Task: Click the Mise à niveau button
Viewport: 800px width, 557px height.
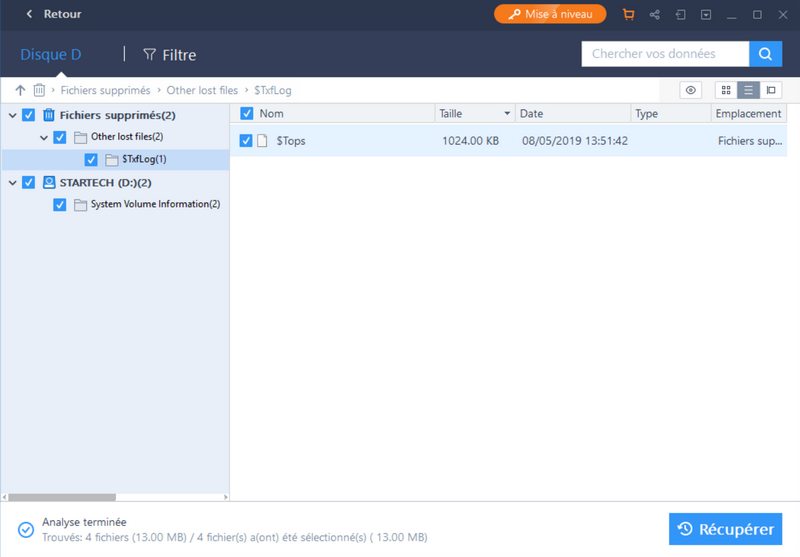Action: coord(550,14)
